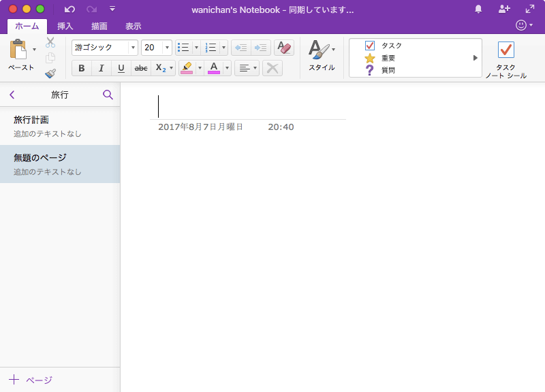Image resolution: width=545 pixels, height=392 pixels.
Task: Go back with the sidebar chevron
Action: tap(12, 95)
